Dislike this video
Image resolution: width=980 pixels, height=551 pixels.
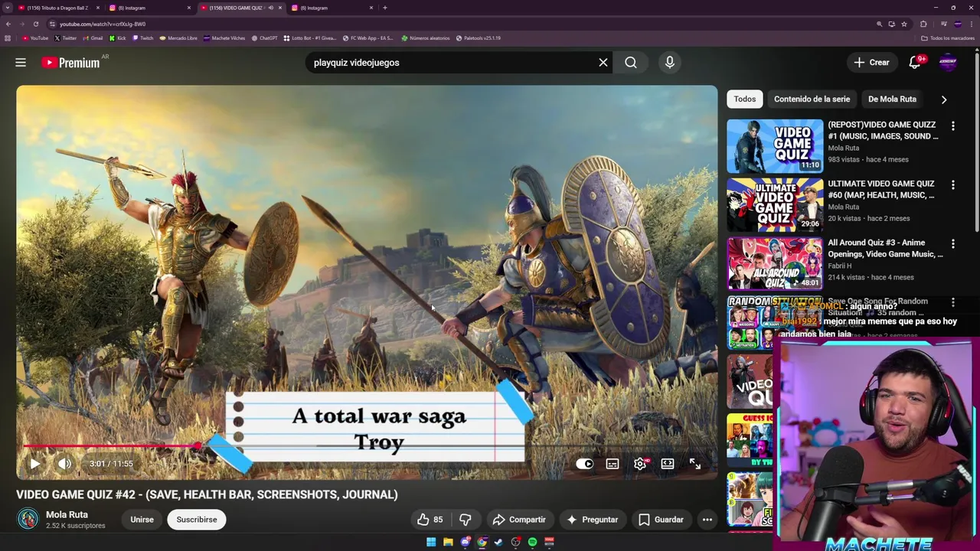click(465, 520)
